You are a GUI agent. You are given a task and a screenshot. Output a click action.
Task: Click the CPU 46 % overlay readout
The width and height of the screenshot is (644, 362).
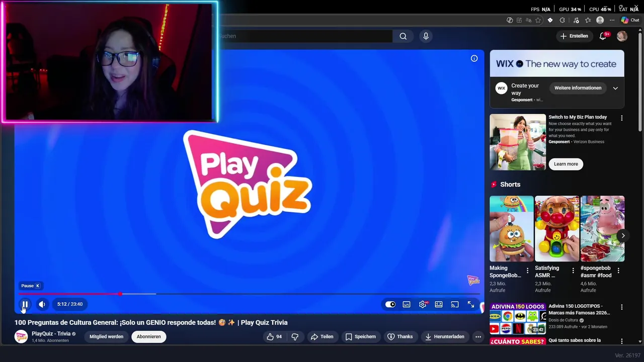click(600, 9)
